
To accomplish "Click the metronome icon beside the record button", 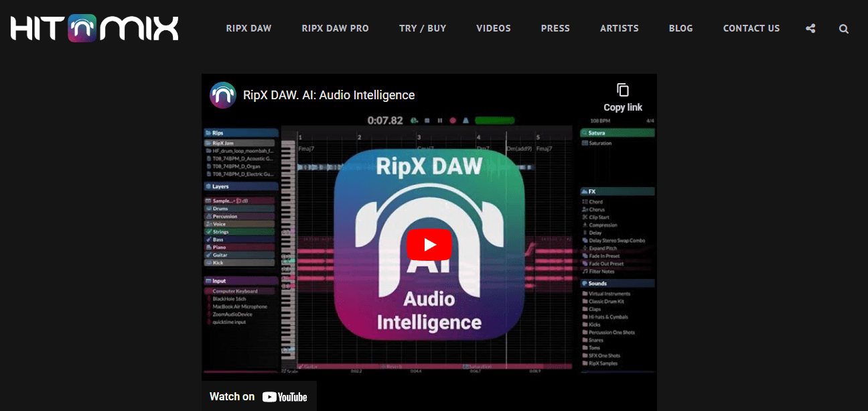I will pos(465,121).
